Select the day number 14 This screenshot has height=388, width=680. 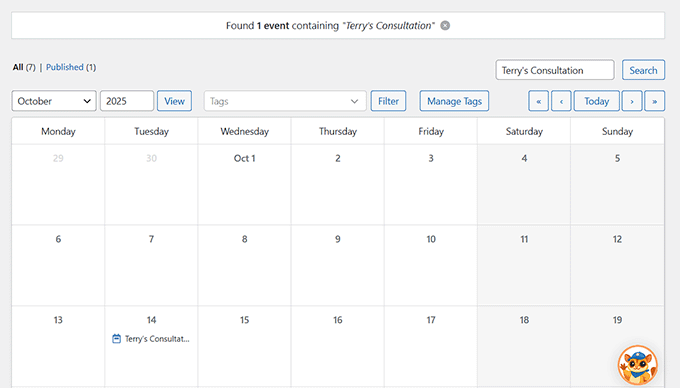[151, 320]
